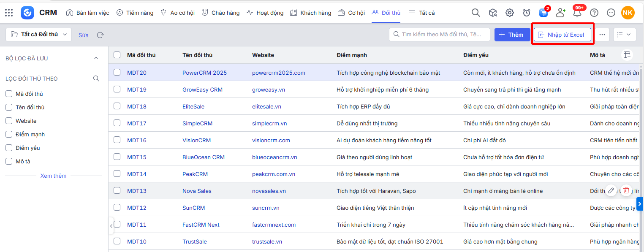Screen dimensions: 644x252
Task: Click the help question mark icon
Action: 594,13
